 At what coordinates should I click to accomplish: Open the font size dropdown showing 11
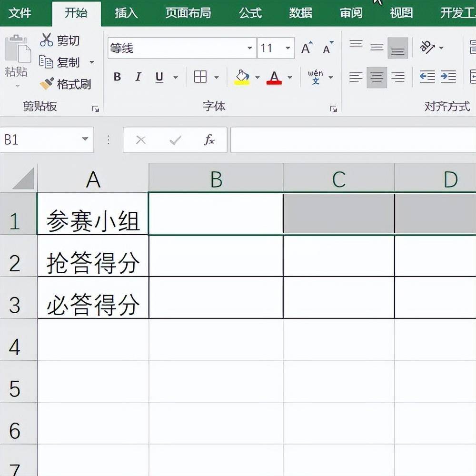point(288,48)
